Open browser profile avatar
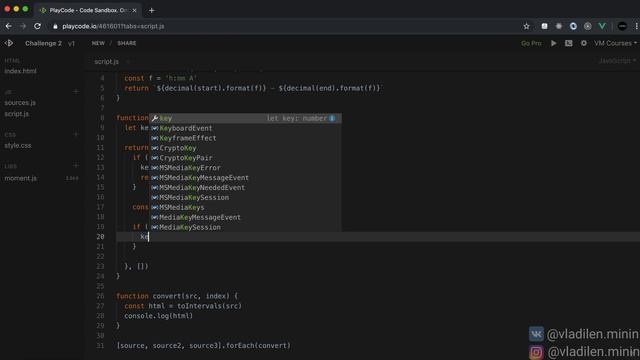Viewport: 640px width, 360px height. (622, 26)
